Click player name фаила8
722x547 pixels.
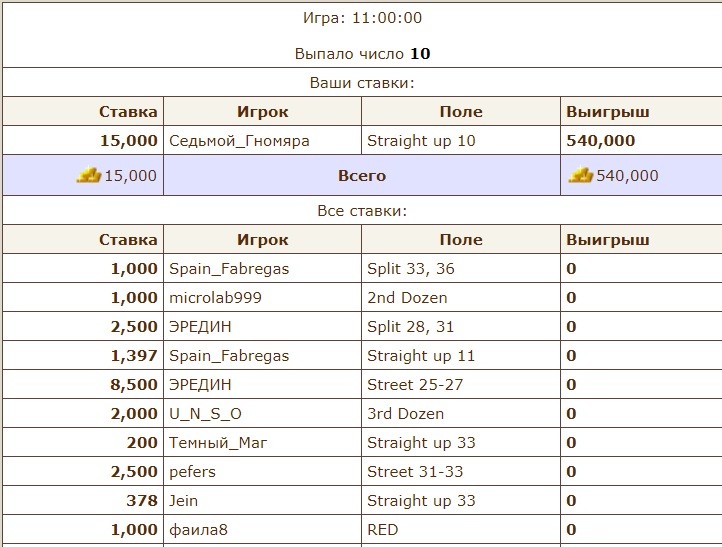click(x=198, y=529)
